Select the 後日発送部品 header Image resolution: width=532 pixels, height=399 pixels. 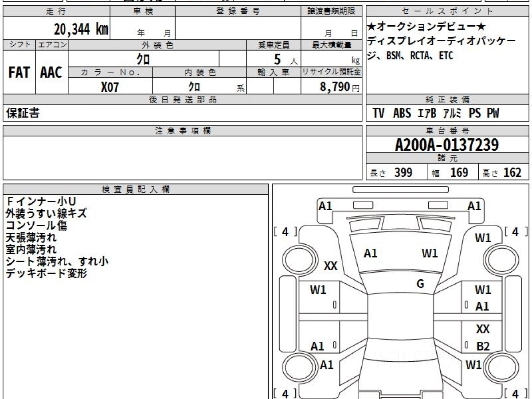(x=183, y=100)
